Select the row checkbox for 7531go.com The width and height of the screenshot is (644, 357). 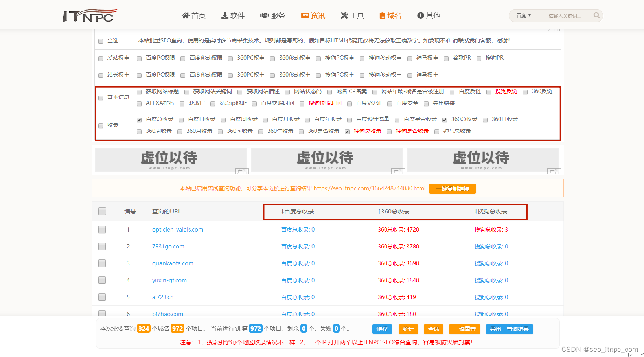point(102,246)
